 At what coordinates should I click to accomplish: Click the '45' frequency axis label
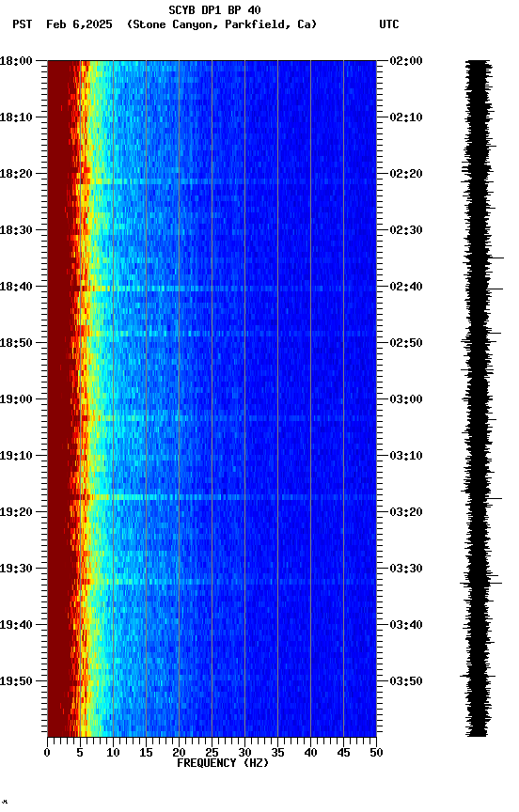coord(343,753)
